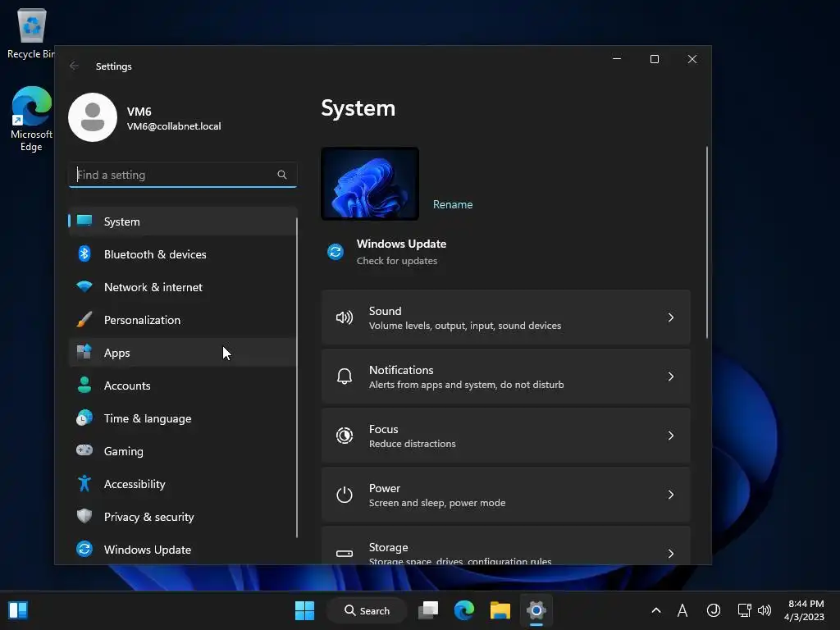Show hidden tray icons chevron
The width and height of the screenshot is (840, 630).
655,610
